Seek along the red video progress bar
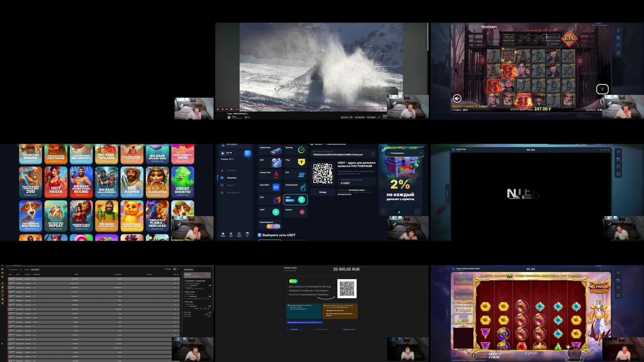 click(301, 107)
